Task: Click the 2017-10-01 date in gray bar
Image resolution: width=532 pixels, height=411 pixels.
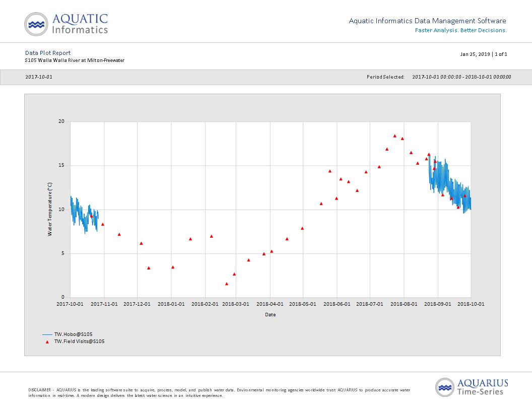Action: pyautogui.click(x=39, y=77)
